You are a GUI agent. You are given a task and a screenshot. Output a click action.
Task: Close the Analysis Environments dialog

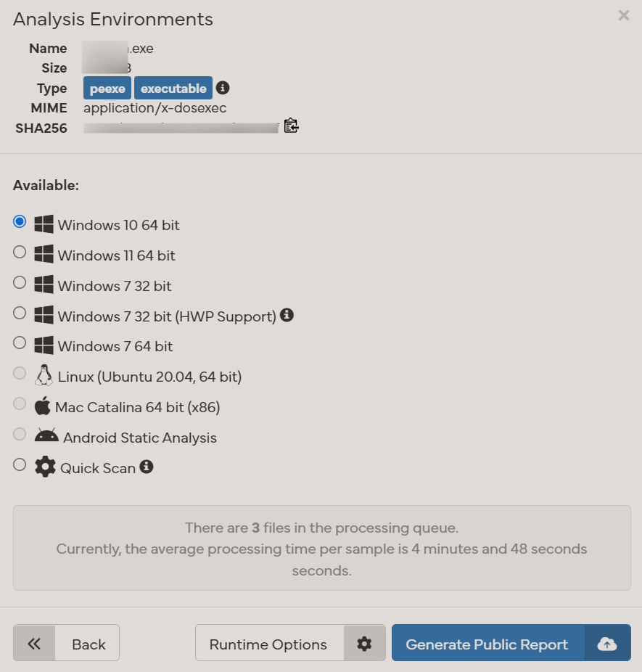(623, 15)
